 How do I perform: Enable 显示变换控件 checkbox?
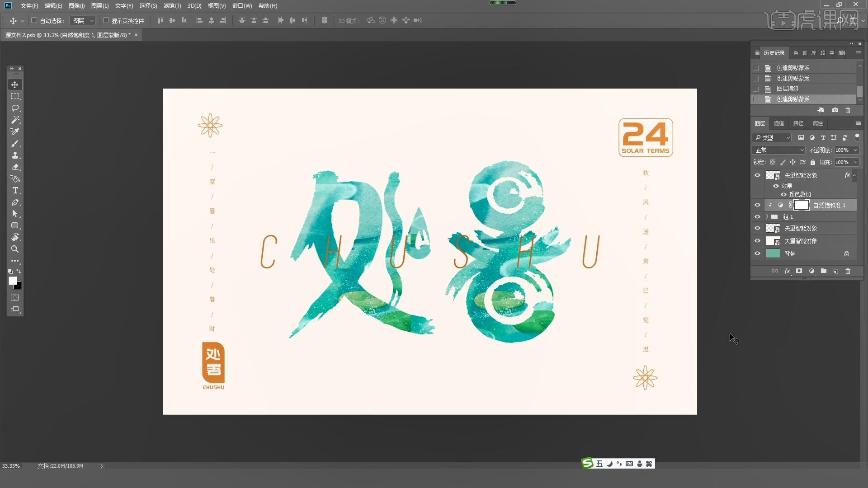point(106,20)
